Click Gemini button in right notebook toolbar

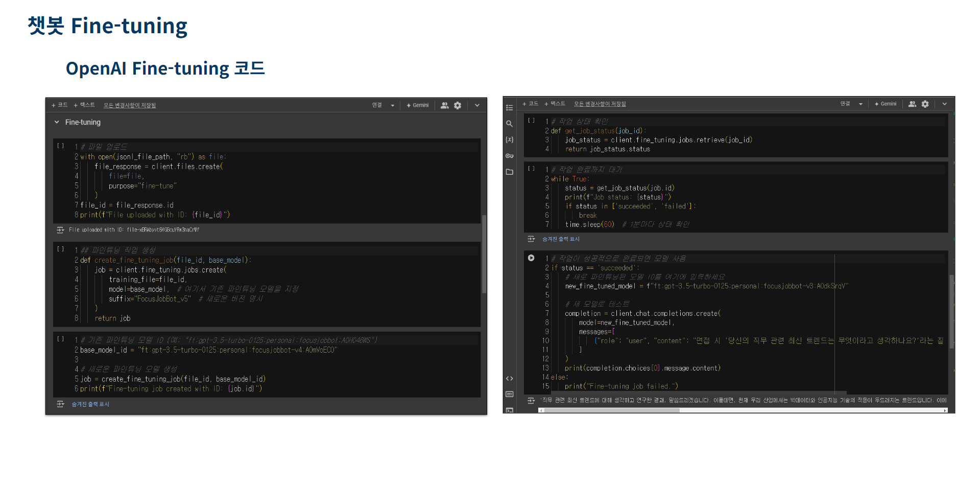(886, 104)
